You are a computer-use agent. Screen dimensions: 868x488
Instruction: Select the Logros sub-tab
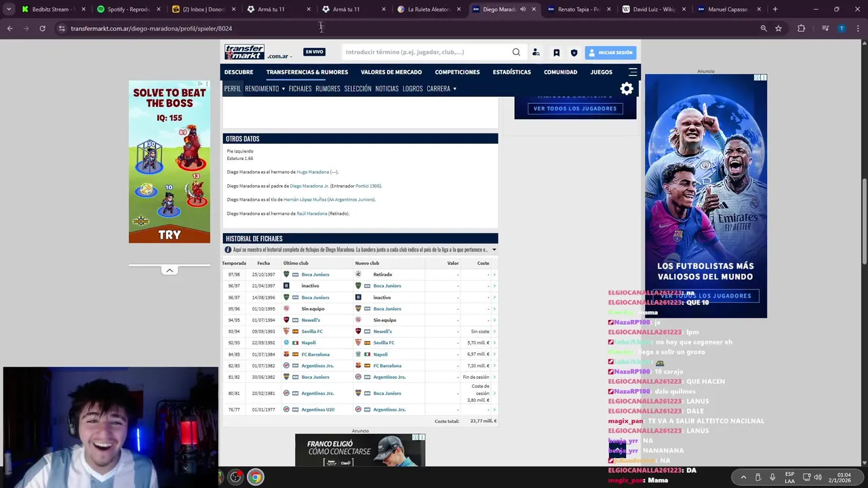412,89
